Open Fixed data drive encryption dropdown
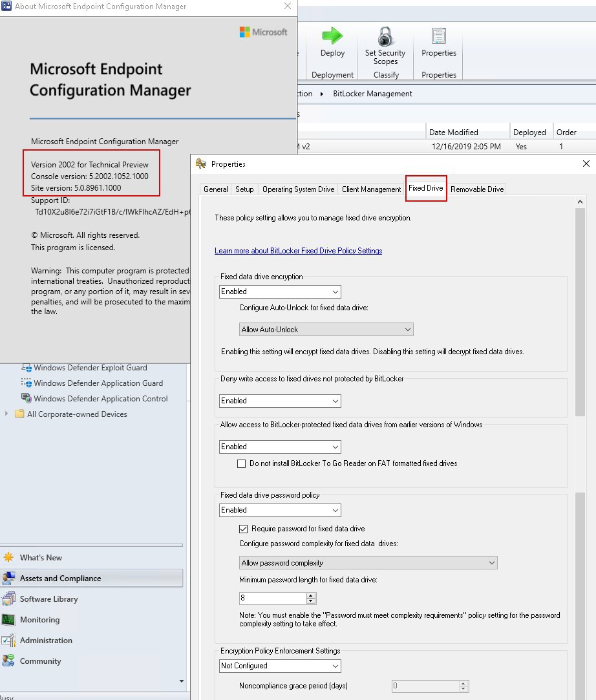Image resolution: width=596 pixels, height=700 pixels. [x=280, y=292]
